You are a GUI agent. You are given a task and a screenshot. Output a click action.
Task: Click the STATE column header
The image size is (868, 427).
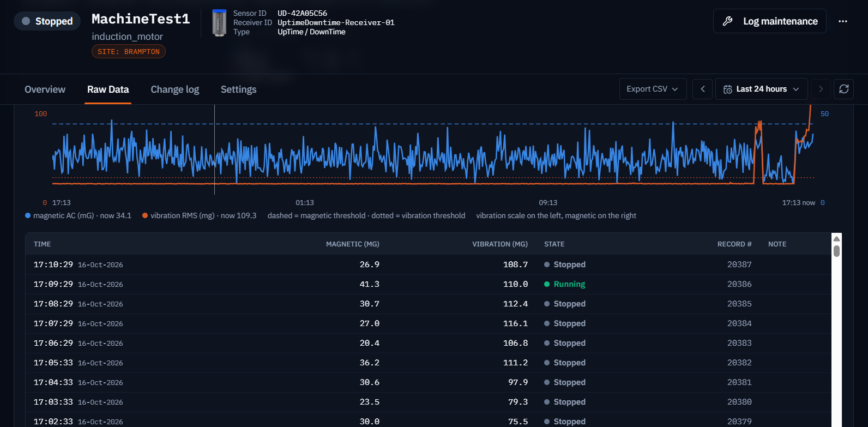[x=554, y=244]
